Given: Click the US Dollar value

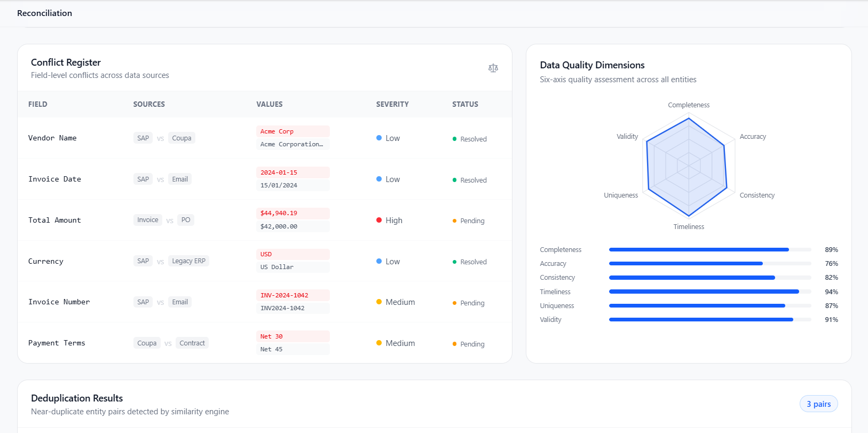Looking at the screenshot, I should tap(293, 267).
